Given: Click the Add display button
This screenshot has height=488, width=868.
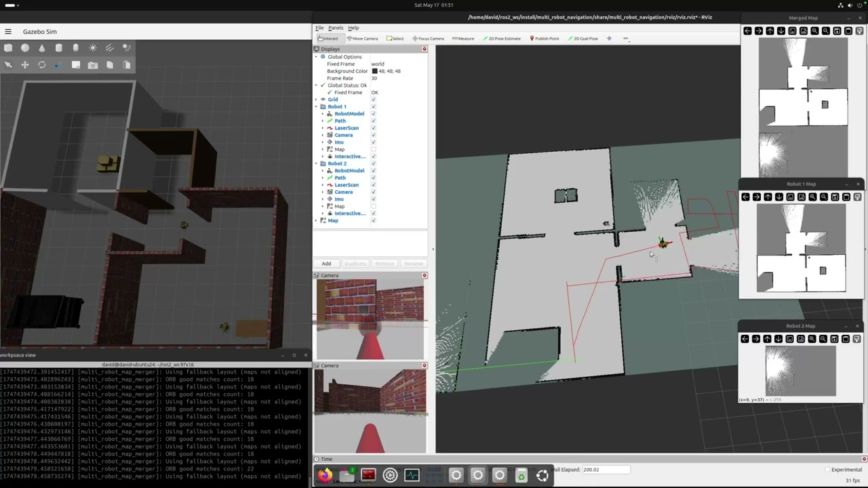Looking at the screenshot, I should [326, 264].
